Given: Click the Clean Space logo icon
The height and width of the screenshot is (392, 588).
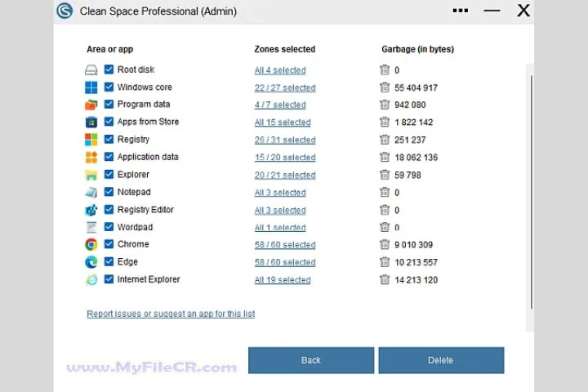Looking at the screenshot, I should click(x=65, y=11).
